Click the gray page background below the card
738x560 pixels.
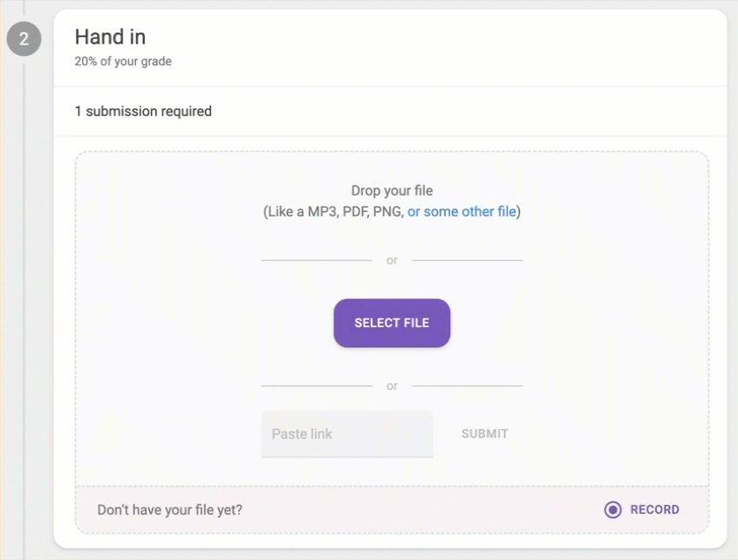point(391,555)
